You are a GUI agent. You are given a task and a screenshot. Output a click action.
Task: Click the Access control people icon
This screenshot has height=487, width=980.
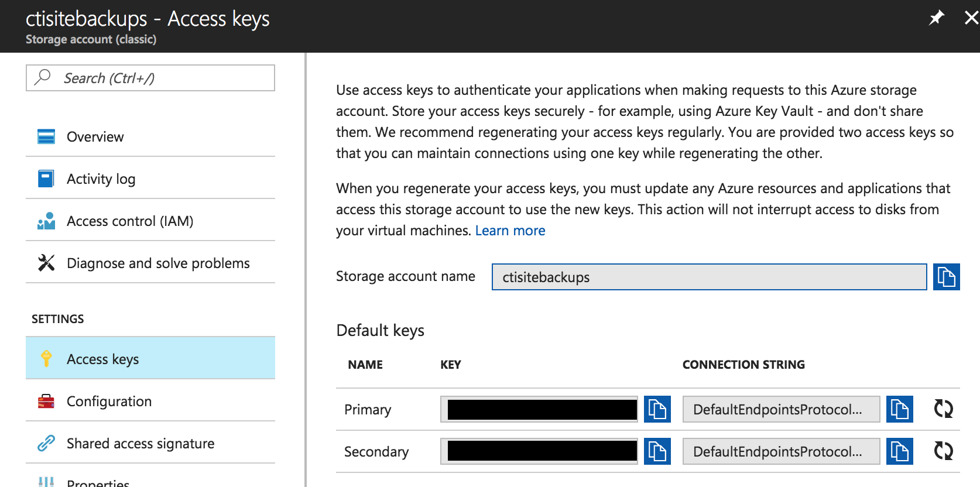click(x=46, y=221)
